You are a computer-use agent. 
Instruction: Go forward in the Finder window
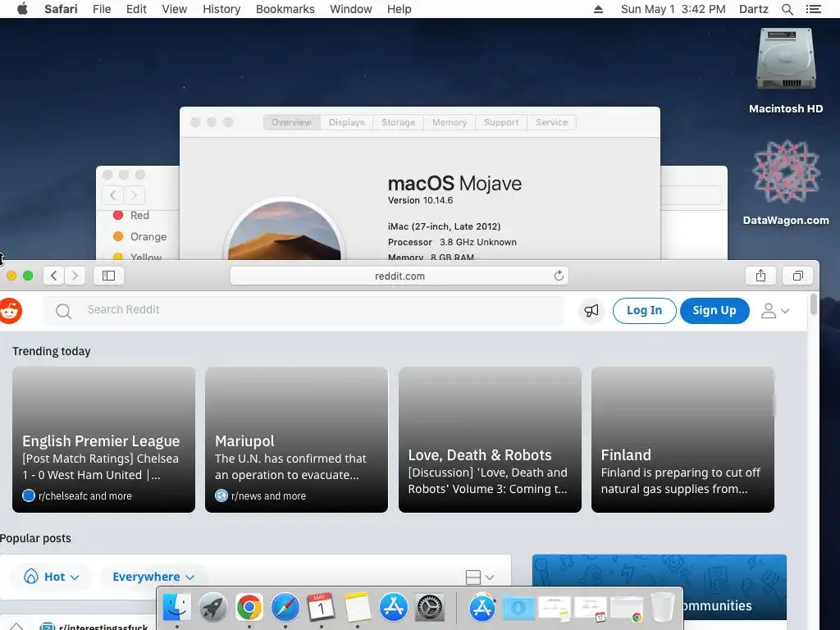(x=134, y=195)
